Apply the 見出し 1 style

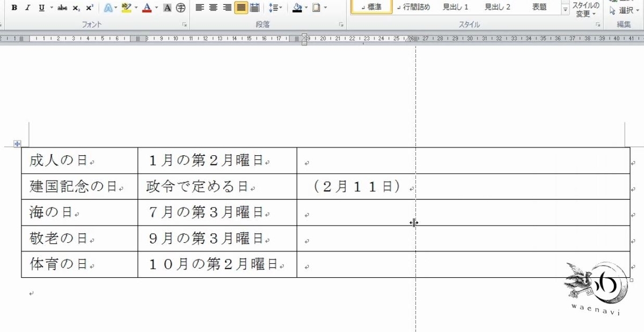pos(457,7)
